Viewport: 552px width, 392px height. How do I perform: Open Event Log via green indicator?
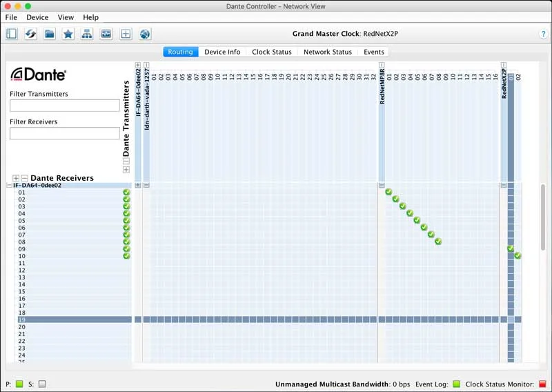(457, 384)
